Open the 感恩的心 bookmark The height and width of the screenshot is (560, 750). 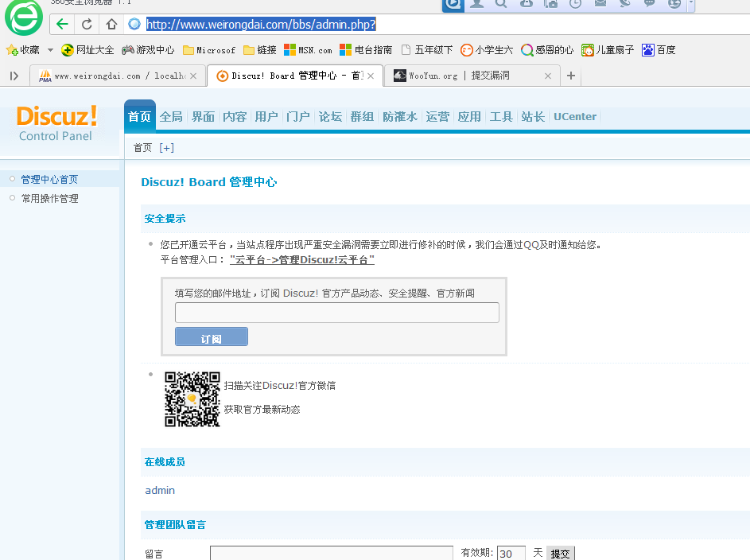pyautogui.click(x=547, y=50)
